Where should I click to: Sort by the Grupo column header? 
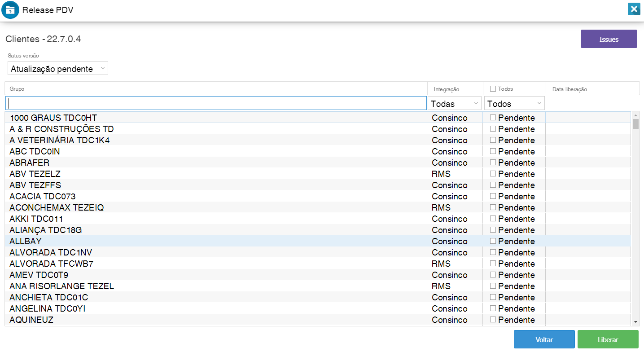(x=17, y=89)
